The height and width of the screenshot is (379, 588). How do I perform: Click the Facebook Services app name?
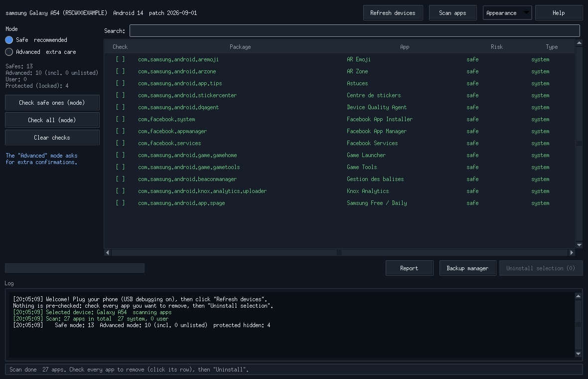[x=372, y=143]
